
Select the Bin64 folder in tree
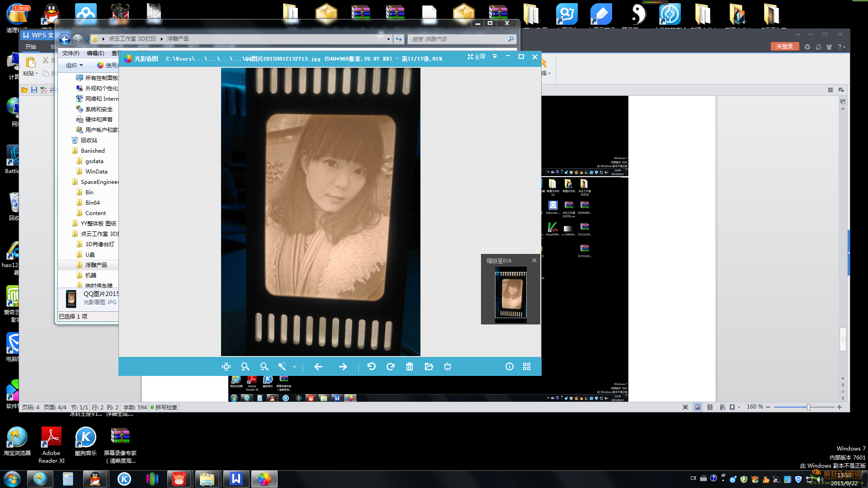[x=93, y=203]
